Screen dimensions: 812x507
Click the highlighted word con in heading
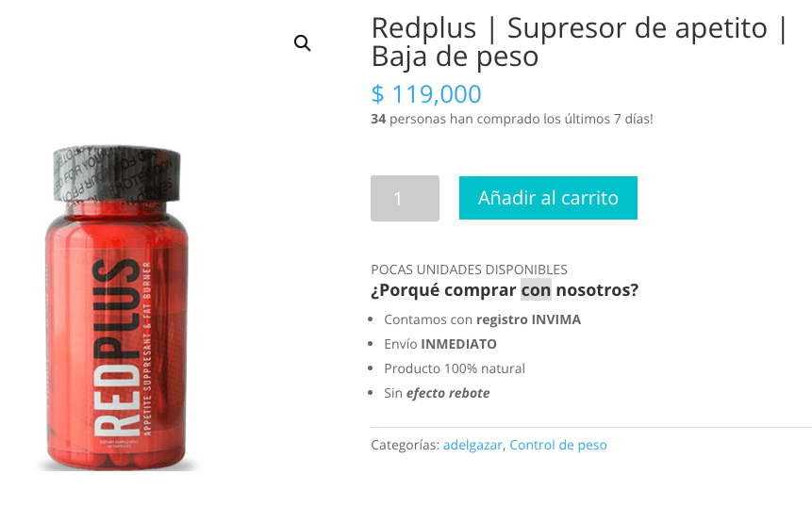536,289
